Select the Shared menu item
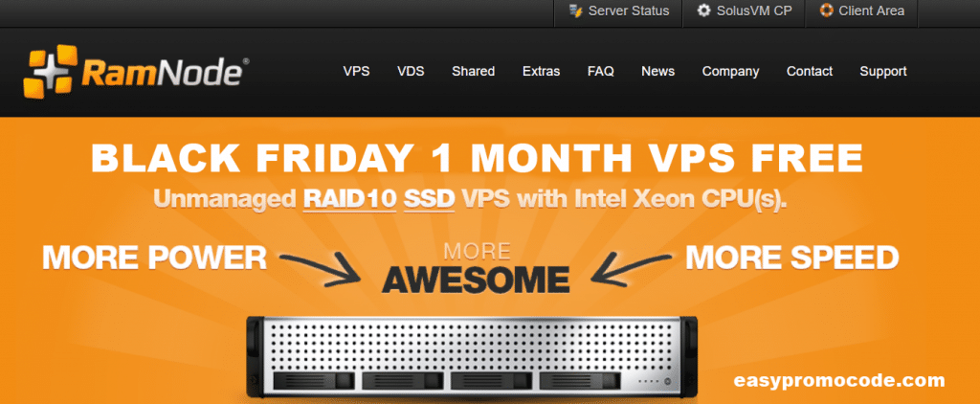980x404 pixels. point(473,71)
